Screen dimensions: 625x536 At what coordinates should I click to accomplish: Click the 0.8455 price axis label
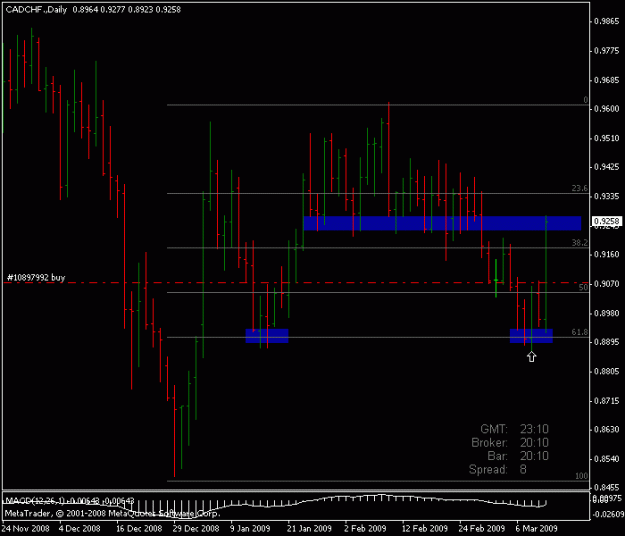[x=607, y=487]
